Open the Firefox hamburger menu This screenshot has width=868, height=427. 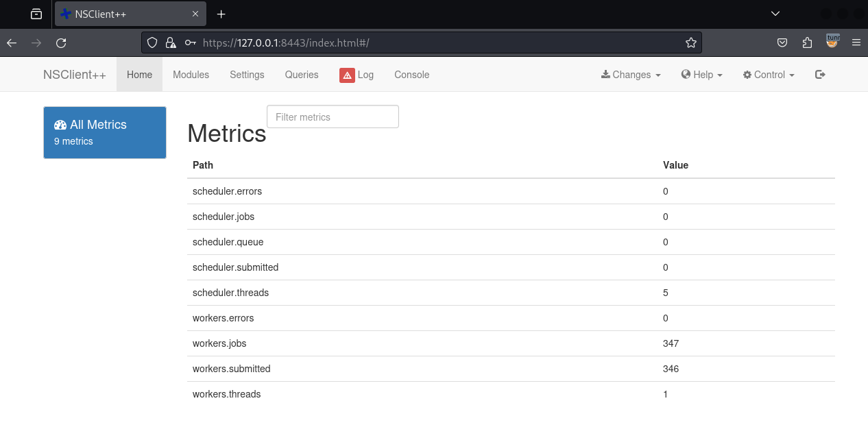856,43
